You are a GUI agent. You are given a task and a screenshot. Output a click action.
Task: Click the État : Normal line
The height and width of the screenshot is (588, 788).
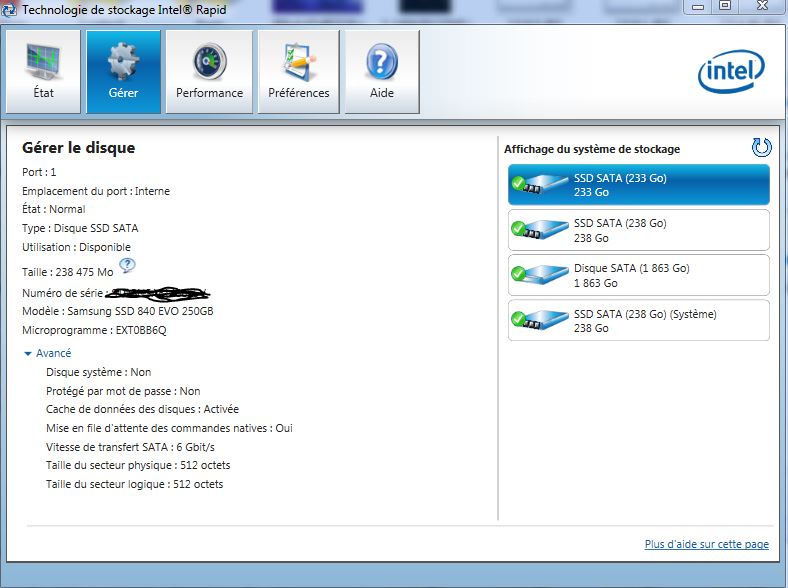pos(54,209)
